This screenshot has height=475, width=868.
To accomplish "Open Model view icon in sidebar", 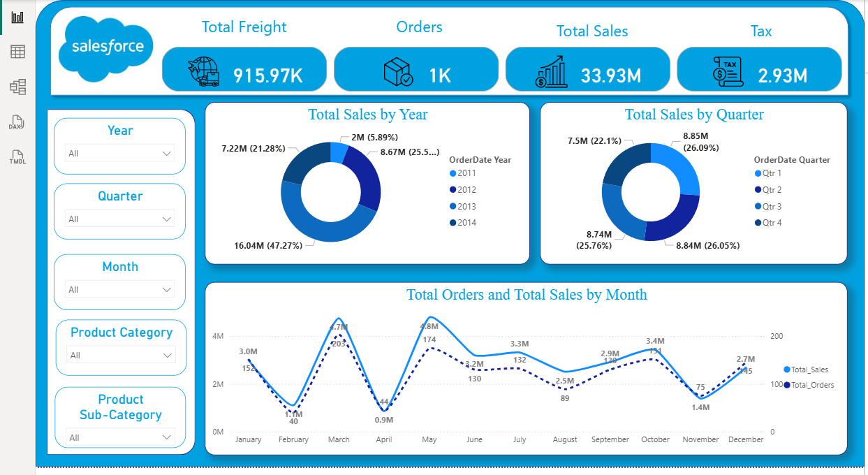I will 17,87.
